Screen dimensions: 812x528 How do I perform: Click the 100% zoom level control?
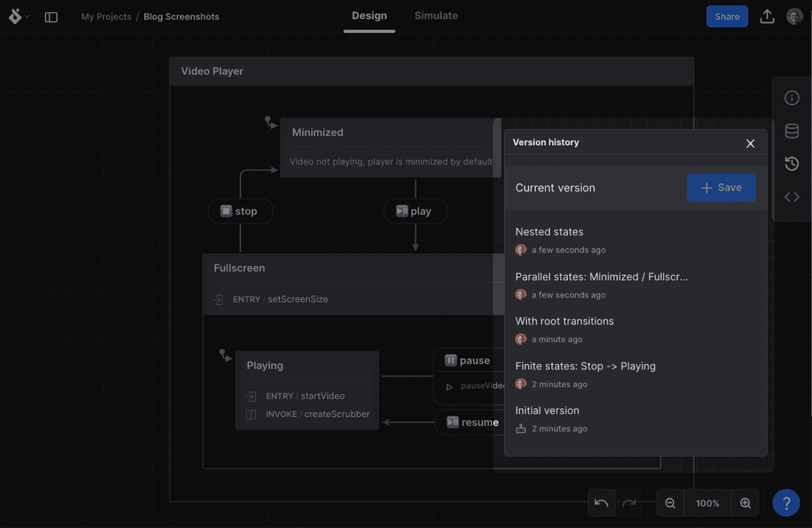click(707, 503)
